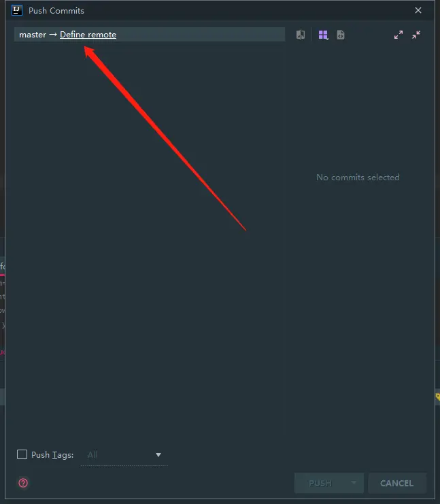Expand the PUSH button dropdown arrow
440x504 pixels.
tap(354, 483)
